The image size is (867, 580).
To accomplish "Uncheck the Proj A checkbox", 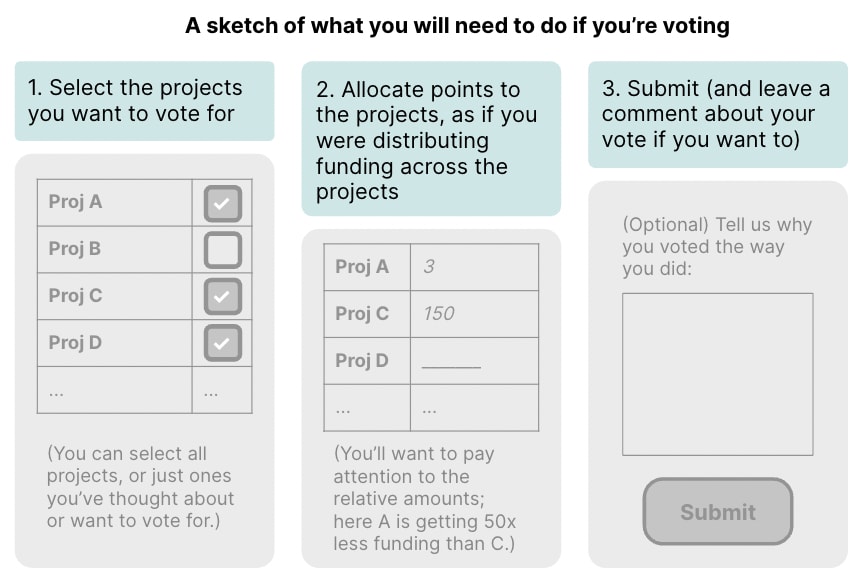I will (x=222, y=203).
